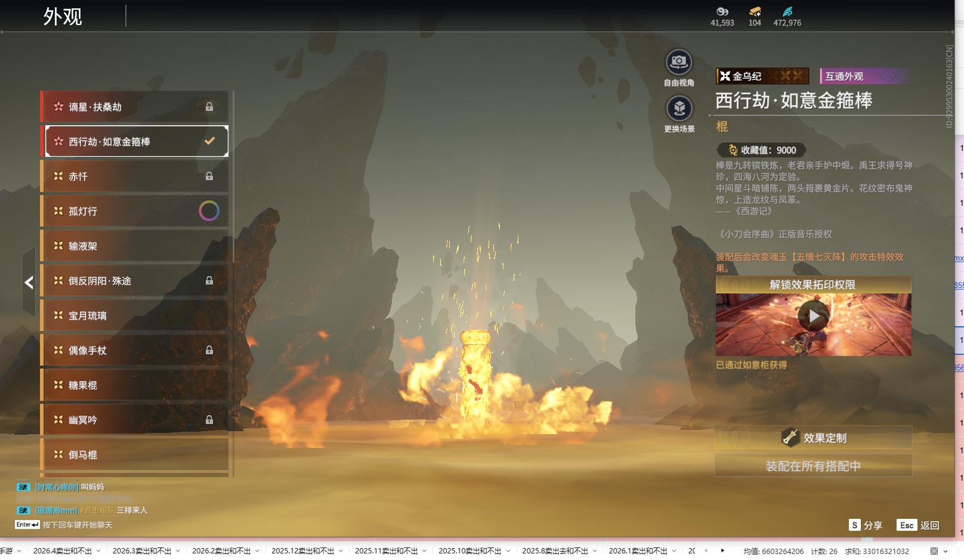Click the 装配在所有搭配中 button
This screenshot has height=560, width=964.
click(813, 466)
